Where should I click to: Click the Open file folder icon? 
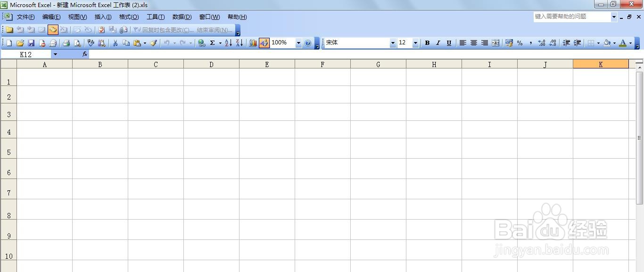click(20, 43)
